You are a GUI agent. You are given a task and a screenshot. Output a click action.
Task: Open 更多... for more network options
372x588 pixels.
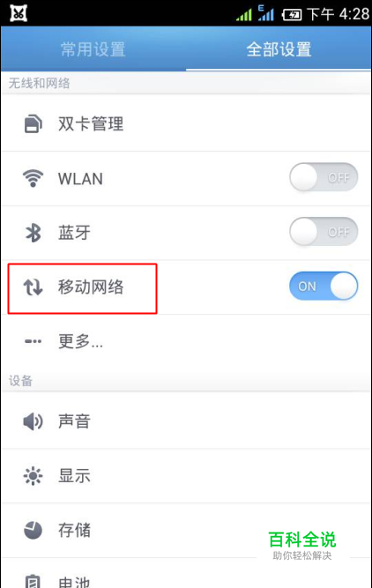(186, 341)
